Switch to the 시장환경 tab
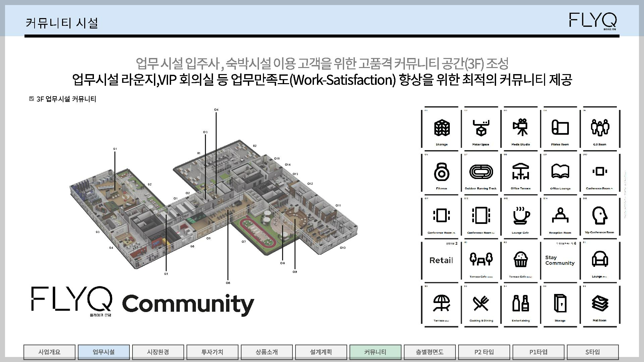The image size is (644, 362). (x=158, y=352)
